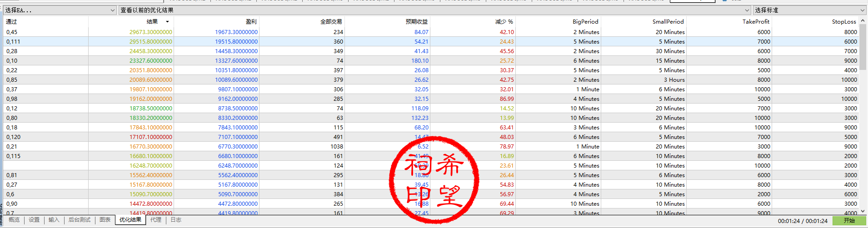Viewport: 868px width, 228px height.
Task: Click profit value 6248.70000000
Action: click(238, 165)
